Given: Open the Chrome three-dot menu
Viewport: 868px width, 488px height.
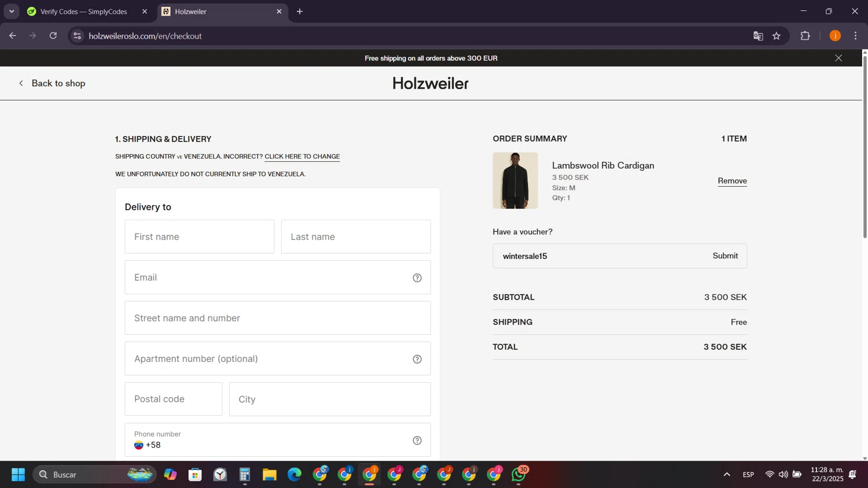Looking at the screenshot, I should tap(855, 36).
